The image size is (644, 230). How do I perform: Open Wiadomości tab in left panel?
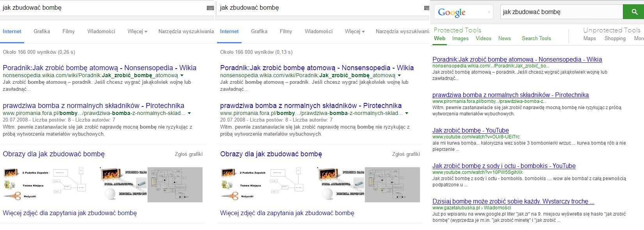[x=101, y=31]
